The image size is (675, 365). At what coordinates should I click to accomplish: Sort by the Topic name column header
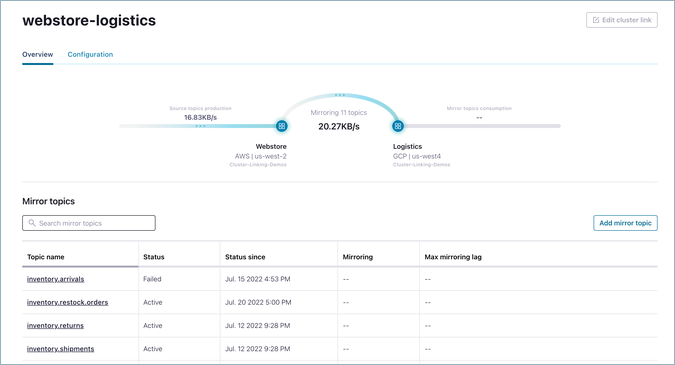(46, 257)
